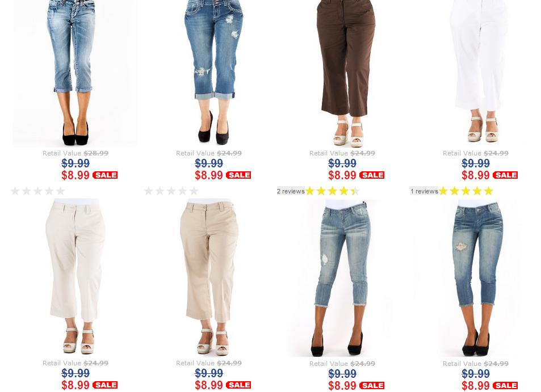View the brown cropped pants product image
The width and height of the screenshot is (541, 392).
coord(342,73)
